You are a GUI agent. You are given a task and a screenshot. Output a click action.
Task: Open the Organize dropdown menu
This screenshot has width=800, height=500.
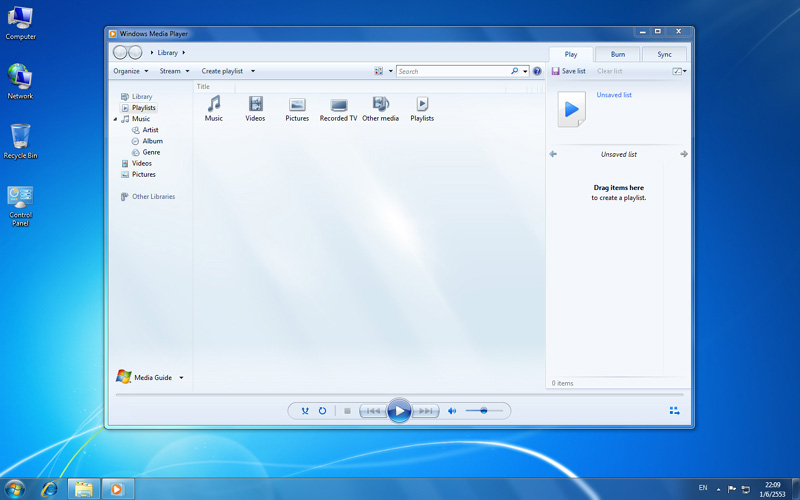pyautogui.click(x=131, y=71)
